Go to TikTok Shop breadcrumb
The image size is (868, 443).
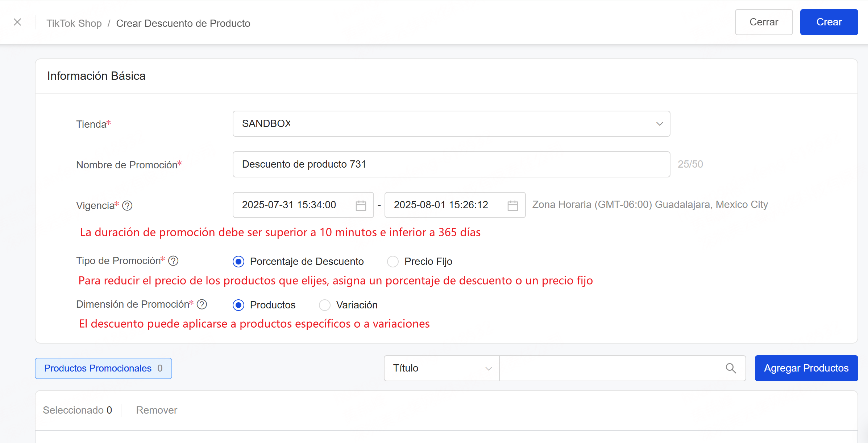tap(74, 23)
